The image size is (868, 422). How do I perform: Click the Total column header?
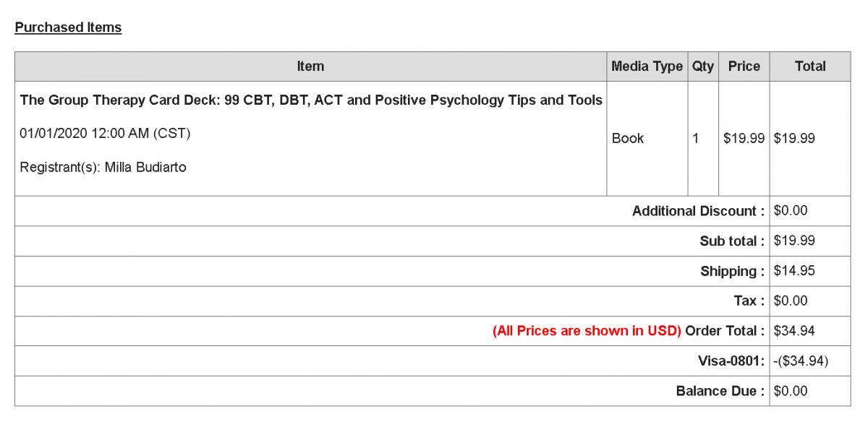pos(810,66)
